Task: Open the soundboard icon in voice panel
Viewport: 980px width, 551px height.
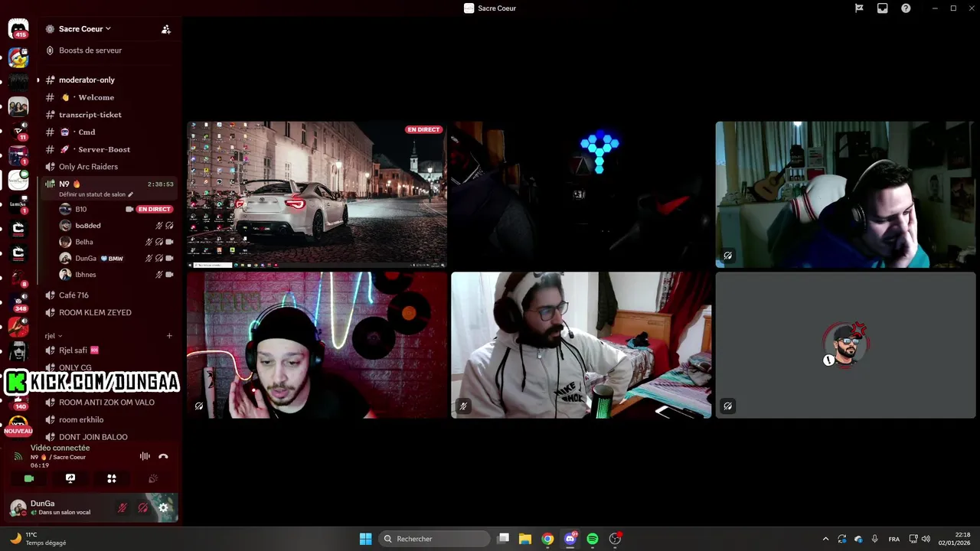Action: pyautogui.click(x=153, y=478)
